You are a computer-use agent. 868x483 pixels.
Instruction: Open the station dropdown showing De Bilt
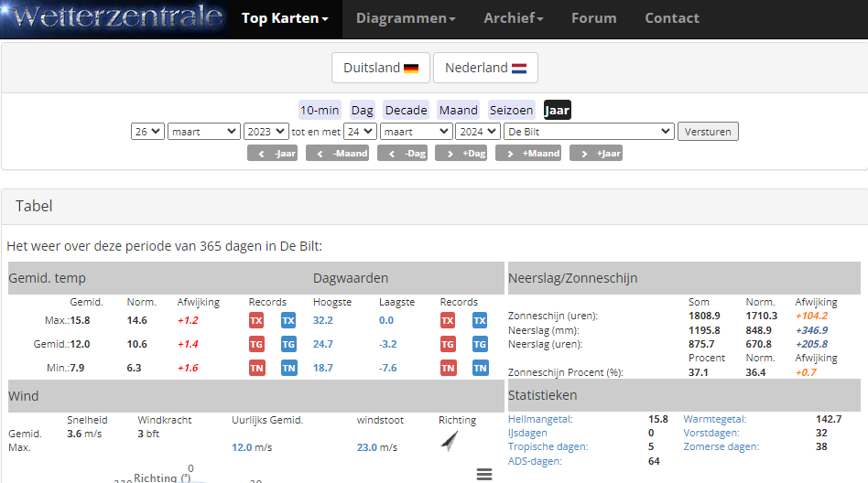tap(589, 132)
